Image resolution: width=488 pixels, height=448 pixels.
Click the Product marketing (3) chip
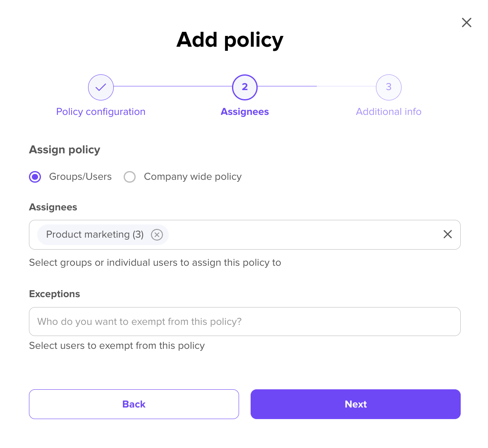[95, 235]
